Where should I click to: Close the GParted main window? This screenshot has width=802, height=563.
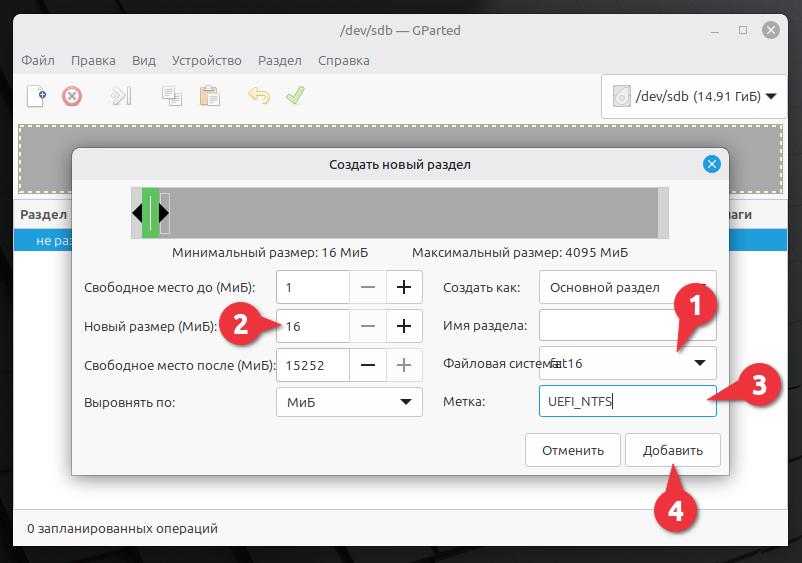[x=771, y=30]
